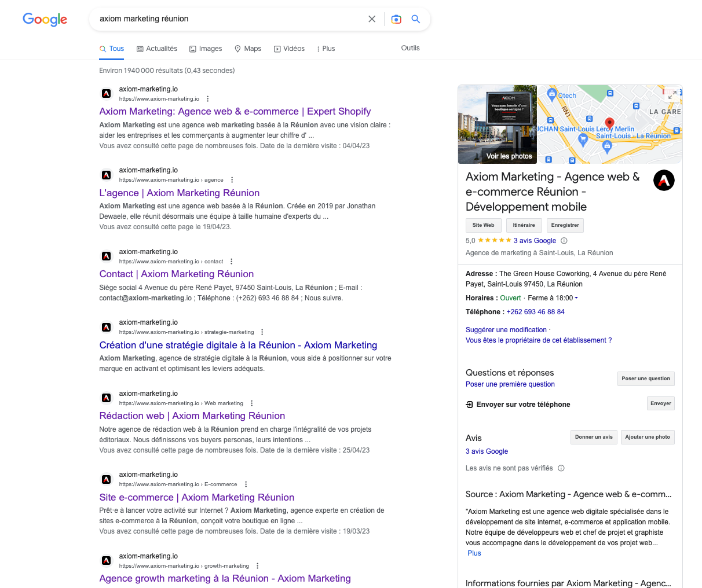
Task: Click Suggérer une modification link
Action: point(506,330)
